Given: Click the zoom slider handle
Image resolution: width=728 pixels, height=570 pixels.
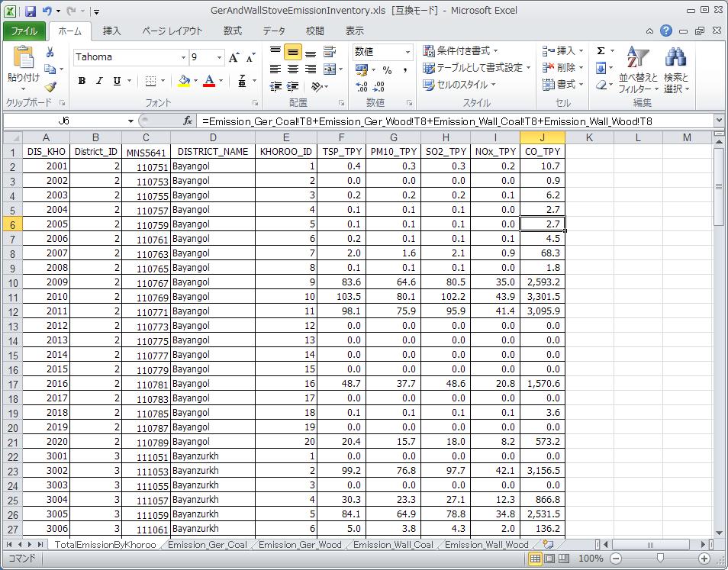Looking at the screenshot, I should point(660,559).
